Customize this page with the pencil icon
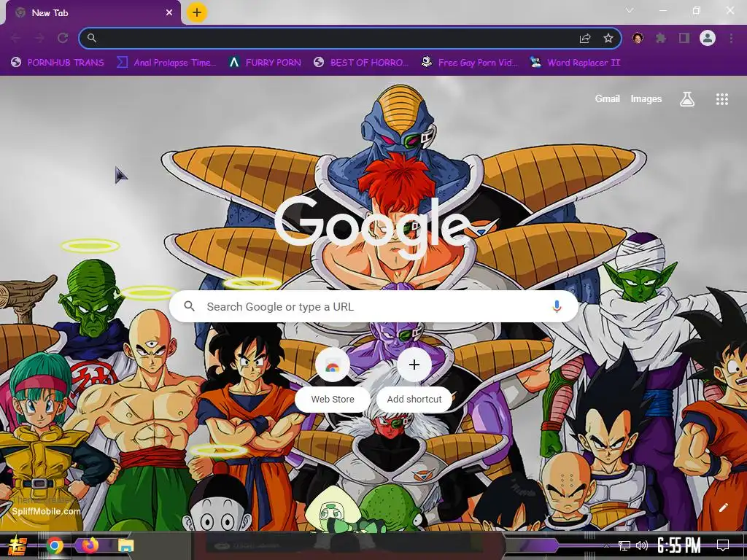The height and width of the screenshot is (560, 747). (723, 507)
